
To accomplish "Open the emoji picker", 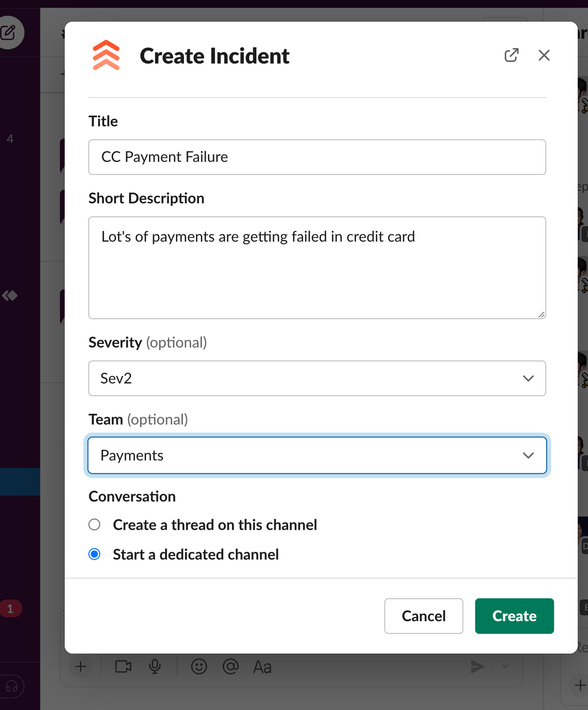I will pos(199,666).
